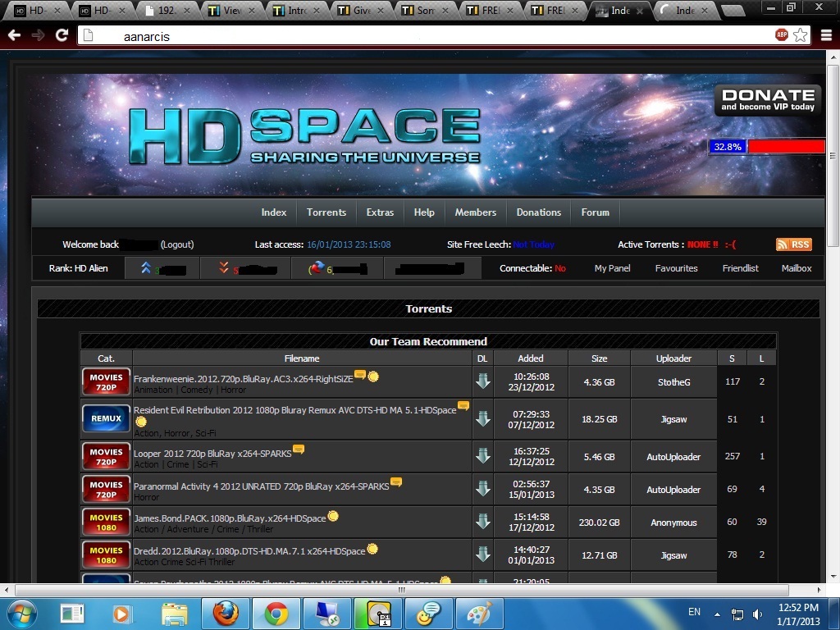Download the Frankenweenie torrent via arrow icon
Viewport: 840px width, 630px height.
point(483,381)
